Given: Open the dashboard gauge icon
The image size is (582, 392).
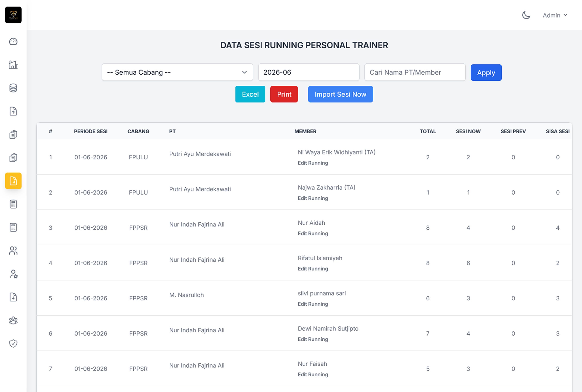Looking at the screenshot, I should 13,42.
